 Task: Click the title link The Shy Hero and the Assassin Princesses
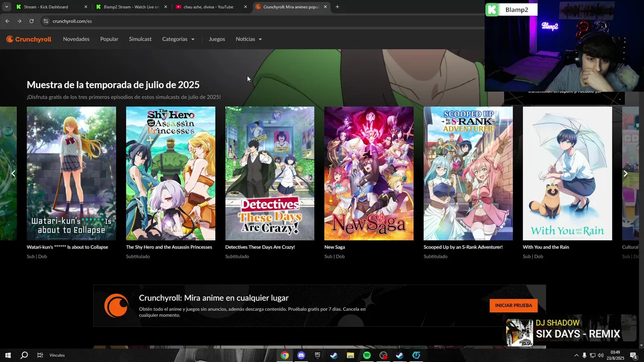point(169,247)
